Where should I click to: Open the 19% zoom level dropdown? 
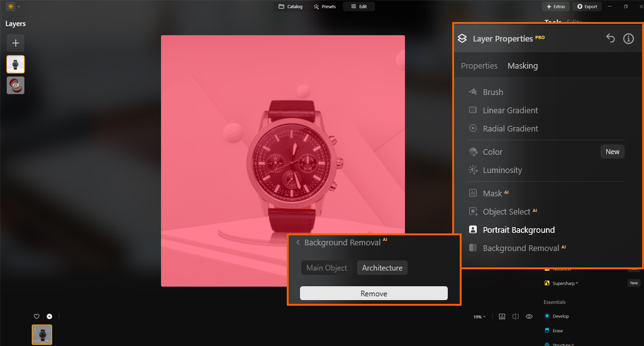coord(479,317)
